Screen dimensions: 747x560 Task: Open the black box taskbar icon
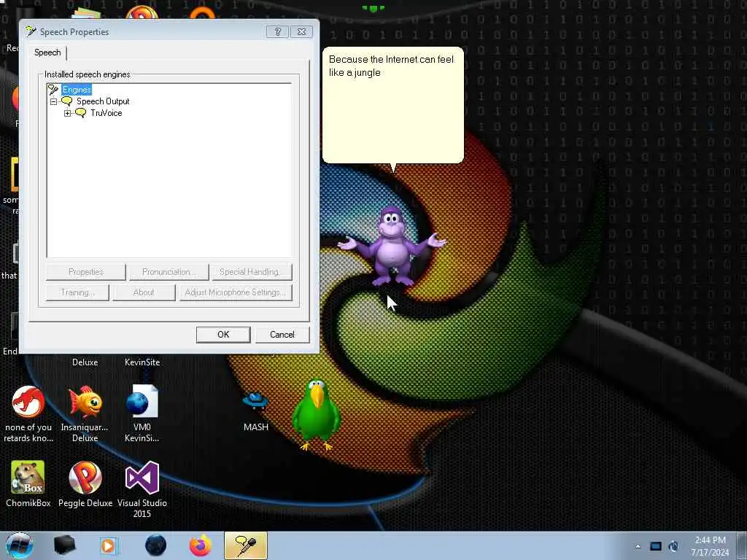[64, 545]
